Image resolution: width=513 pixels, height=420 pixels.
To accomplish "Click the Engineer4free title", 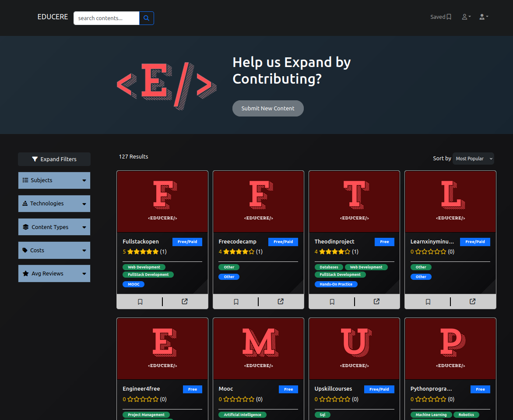I will (x=141, y=389).
